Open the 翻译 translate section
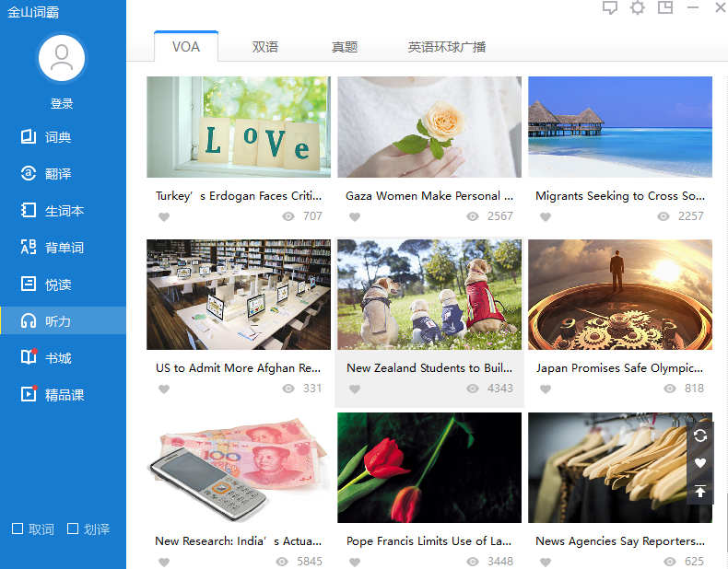Viewport: 728px width, 569px height. (57, 174)
